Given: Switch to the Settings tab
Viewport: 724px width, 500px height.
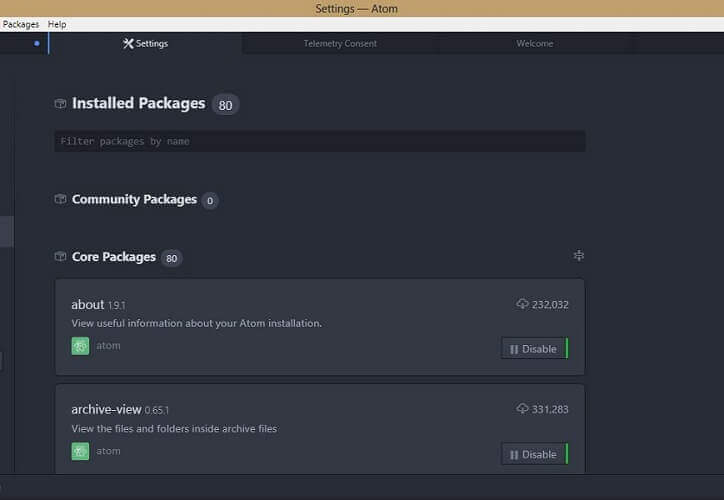Looking at the screenshot, I should coord(145,43).
